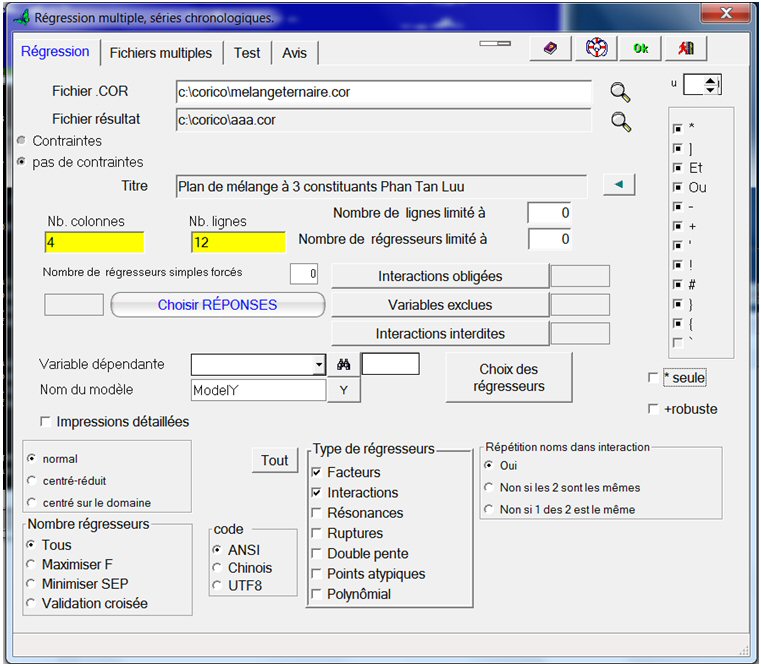Open the Test tab
Screen dimensions: 761x666
point(247,53)
